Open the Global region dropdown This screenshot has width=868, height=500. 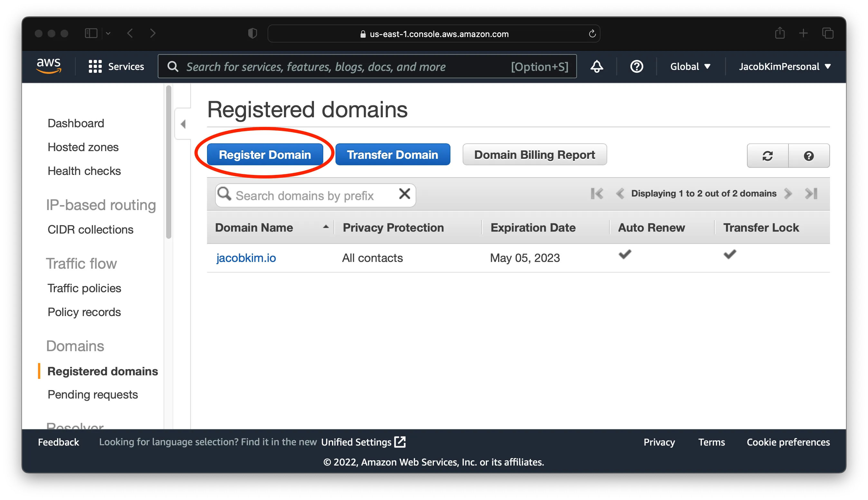point(690,66)
